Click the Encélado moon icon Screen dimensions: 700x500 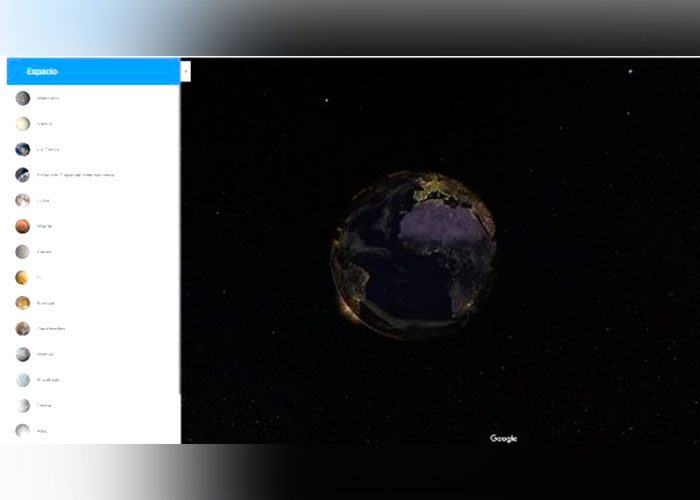[x=22, y=380]
